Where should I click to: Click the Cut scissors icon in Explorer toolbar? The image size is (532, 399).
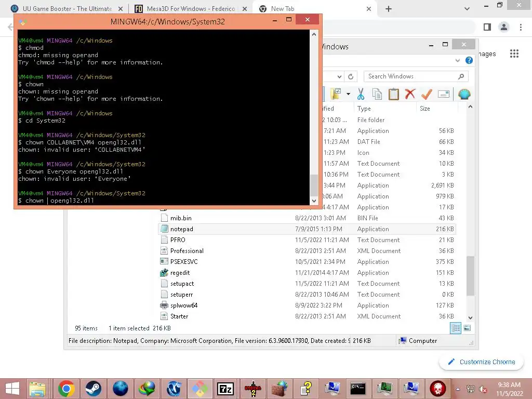tap(361, 94)
